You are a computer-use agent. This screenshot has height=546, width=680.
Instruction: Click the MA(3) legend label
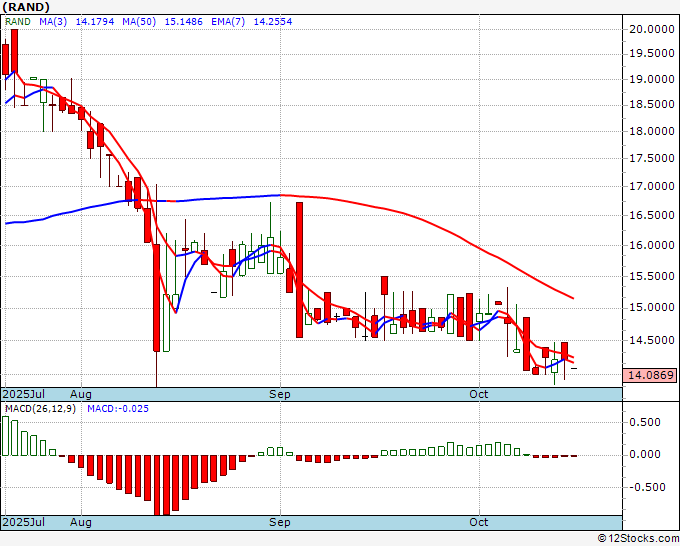[53, 22]
